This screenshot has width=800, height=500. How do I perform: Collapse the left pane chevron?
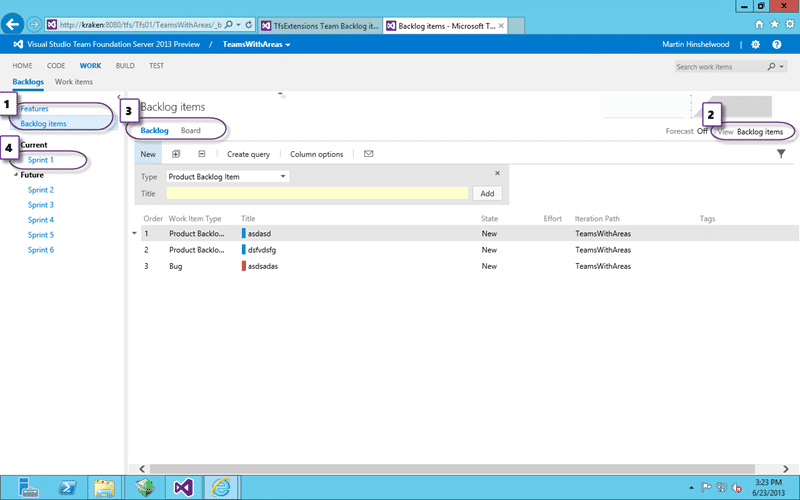(x=119, y=97)
